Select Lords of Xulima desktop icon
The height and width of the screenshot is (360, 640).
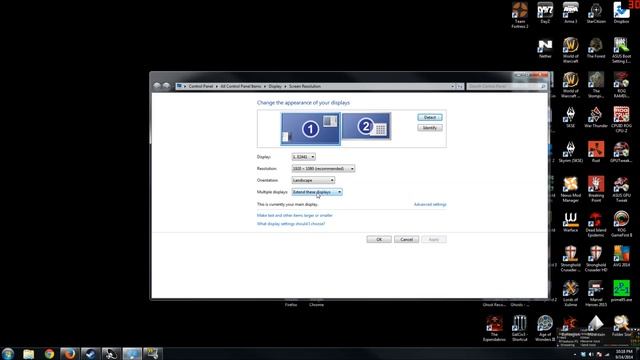click(x=570, y=294)
